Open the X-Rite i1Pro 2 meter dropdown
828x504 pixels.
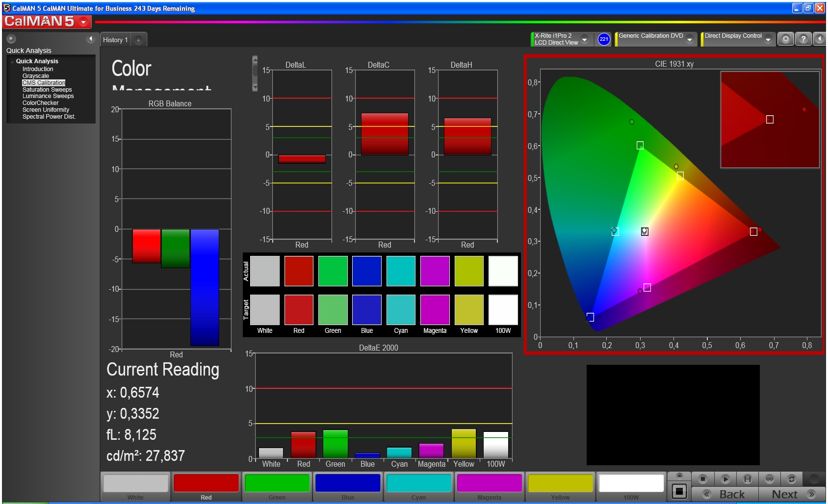tap(584, 40)
